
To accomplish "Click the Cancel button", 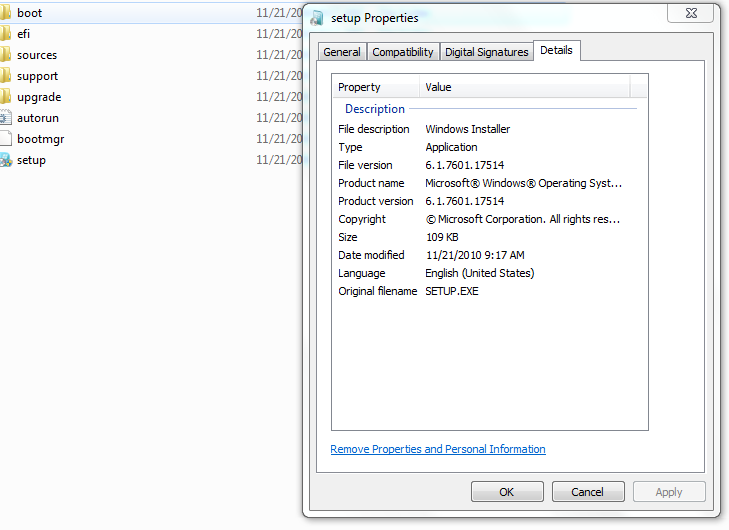I will tap(588, 492).
